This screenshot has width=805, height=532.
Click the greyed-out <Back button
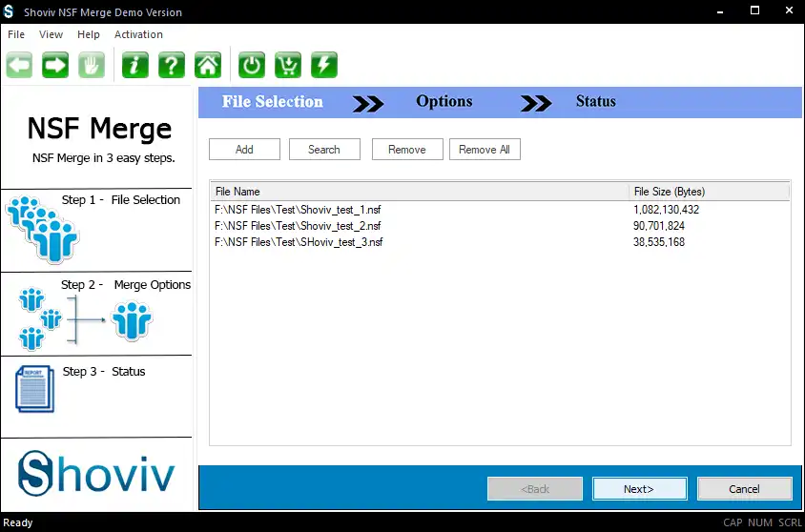535,489
